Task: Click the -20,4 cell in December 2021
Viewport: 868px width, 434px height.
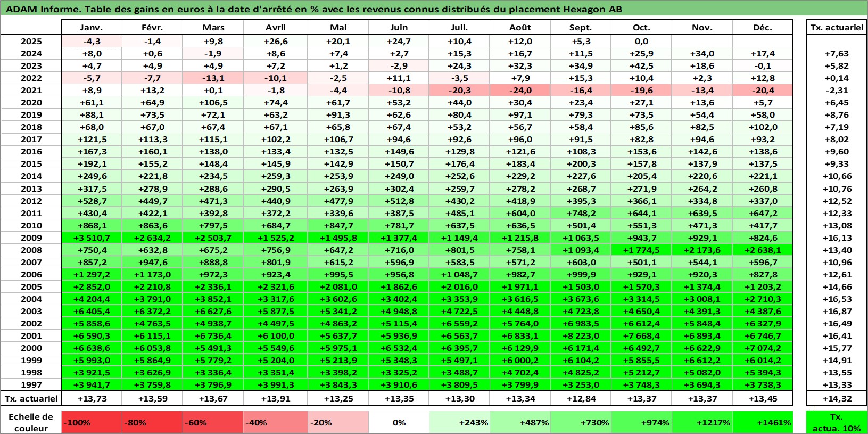Action: [x=763, y=91]
